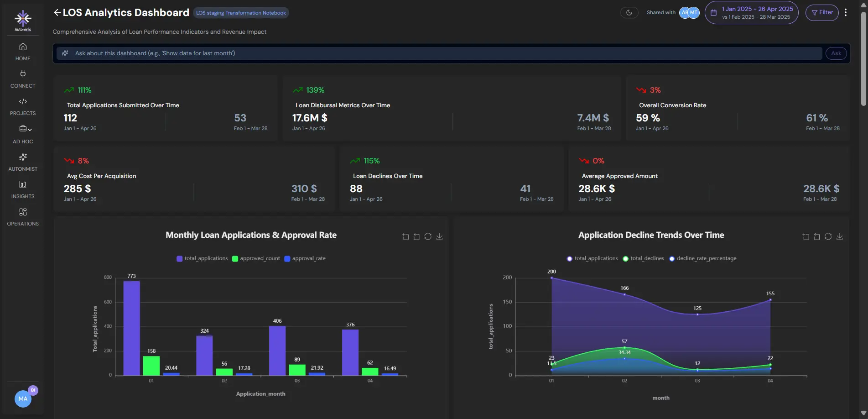The width and height of the screenshot is (868, 419).
Task: Toggle total_declines legend in decline chart
Action: [643, 258]
